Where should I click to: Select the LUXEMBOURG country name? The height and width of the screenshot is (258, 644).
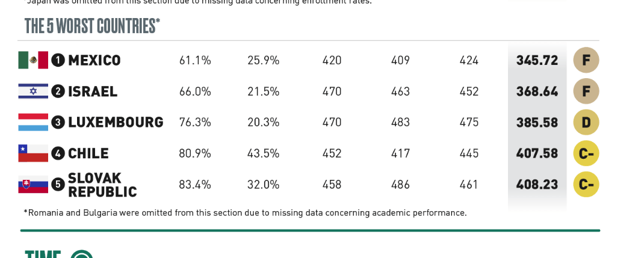point(116,122)
